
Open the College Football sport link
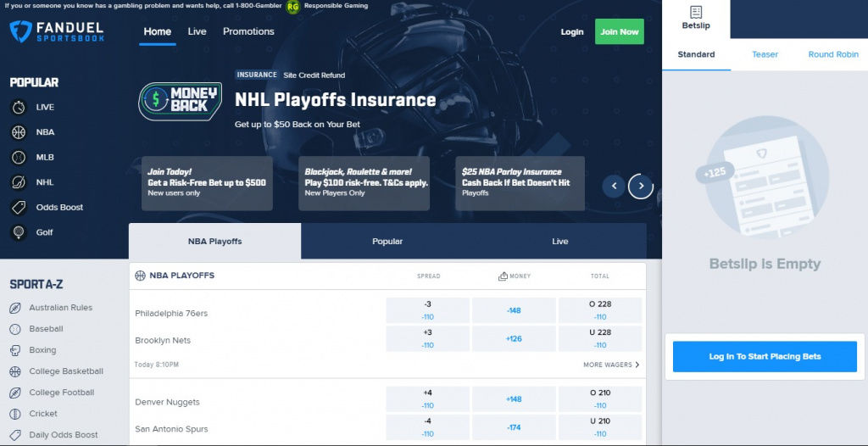click(61, 393)
